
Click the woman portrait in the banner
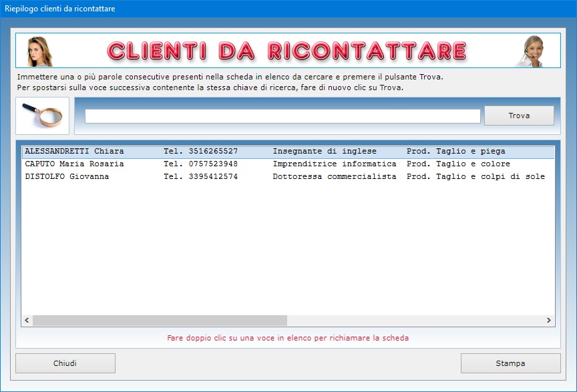point(40,51)
